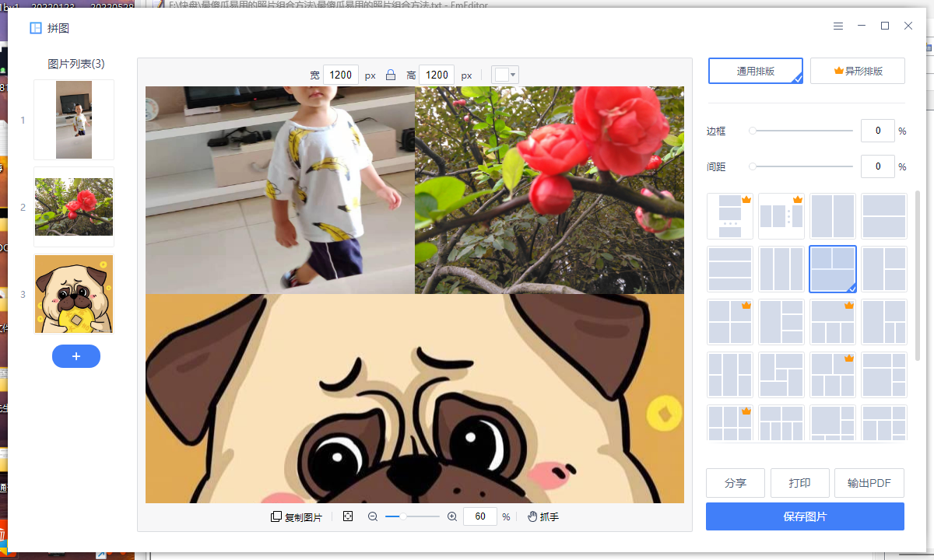Image resolution: width=934 pixels, height=560 pixels.
Task: Click the zoom level slider
Action: coord(413,516)
